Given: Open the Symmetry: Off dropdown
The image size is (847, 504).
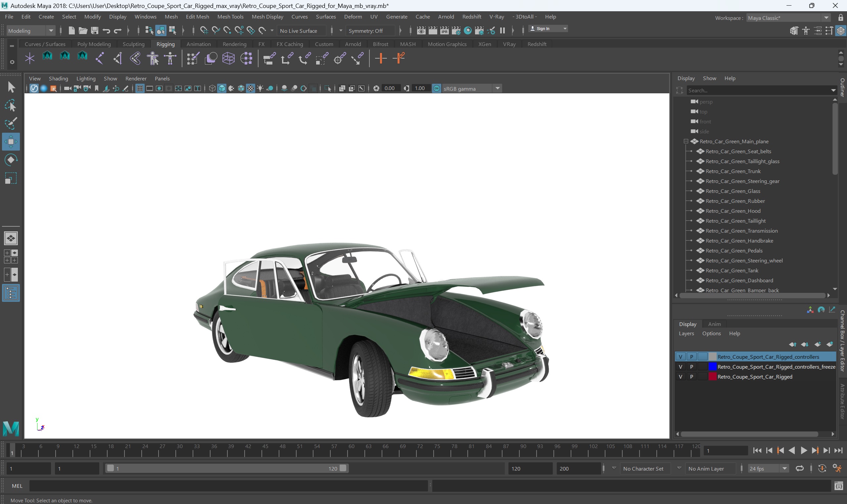Looking at the screenshot, I should click(370, 30).
